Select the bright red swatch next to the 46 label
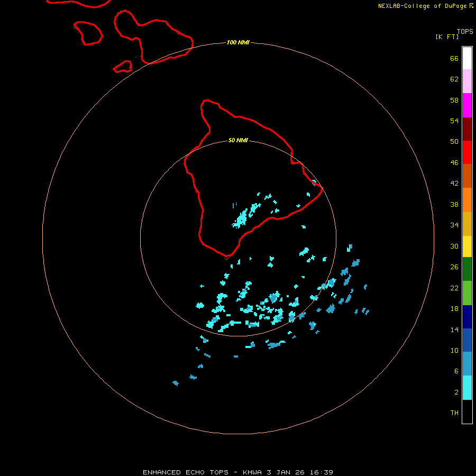This screenshot has width=476, height=476. click(x=467, y=152)
